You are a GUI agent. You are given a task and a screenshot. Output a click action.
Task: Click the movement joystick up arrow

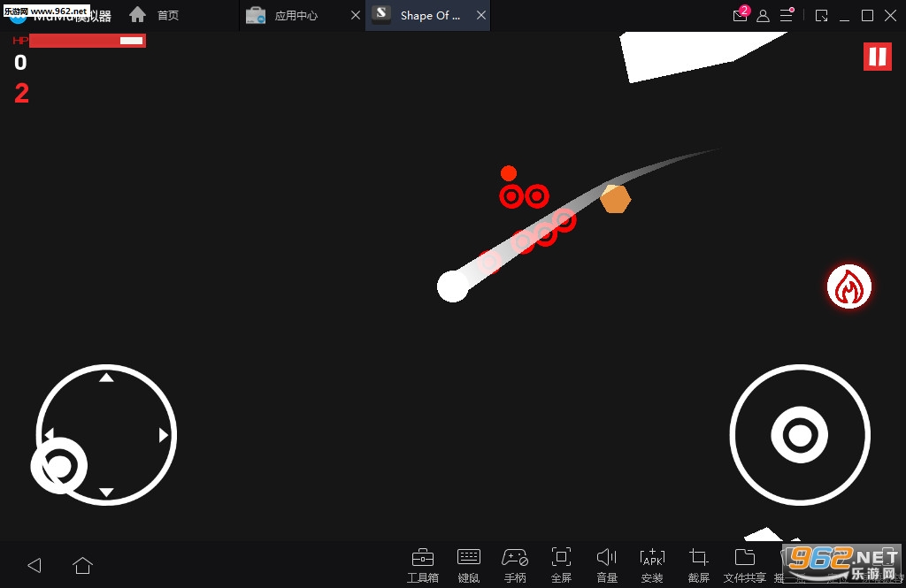point(106,378)
